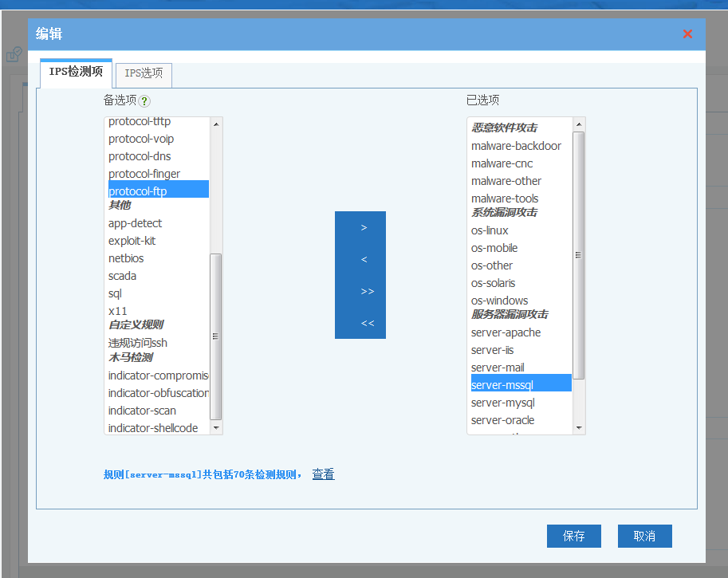Select malware-backdoor in the 已选项 list
Viewport: 728px width, 578px height.
point(516,146)
